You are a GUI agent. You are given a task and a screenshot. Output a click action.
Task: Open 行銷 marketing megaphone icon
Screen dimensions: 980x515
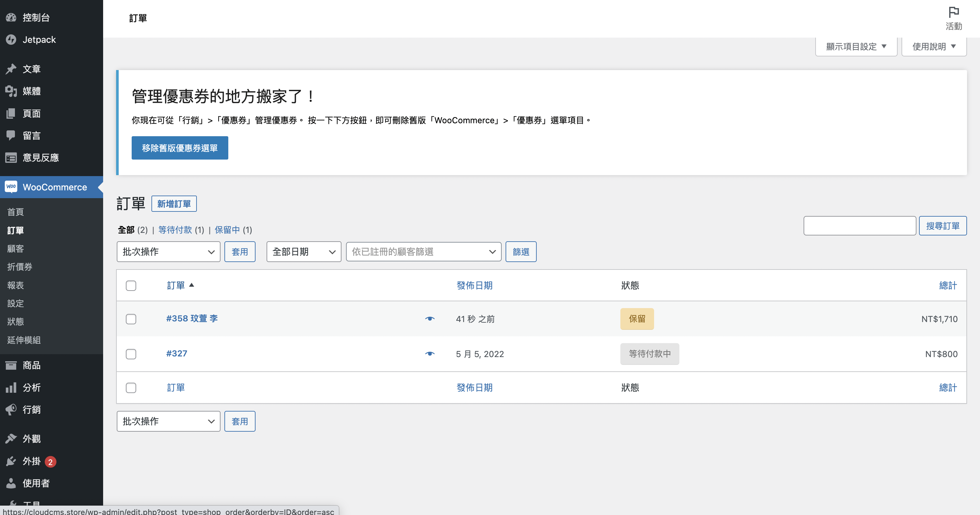(11, 410)
